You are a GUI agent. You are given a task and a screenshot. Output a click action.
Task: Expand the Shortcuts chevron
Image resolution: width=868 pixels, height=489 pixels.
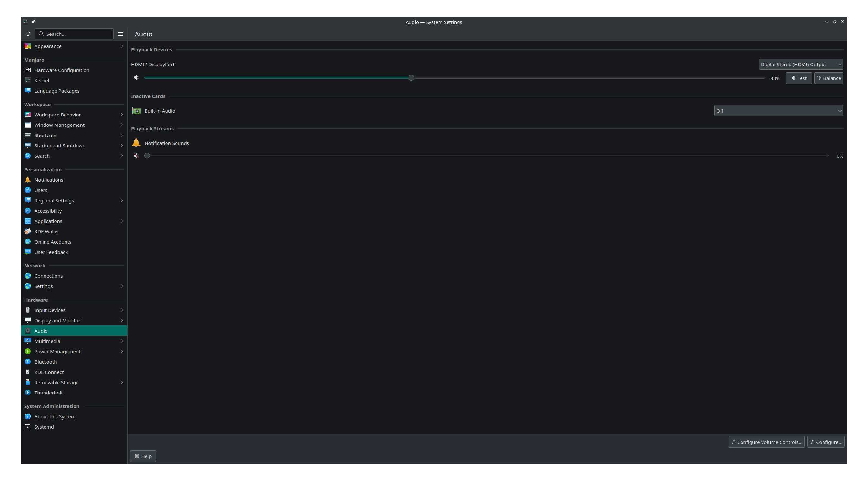pyautogui.click(x=122, y=135)
